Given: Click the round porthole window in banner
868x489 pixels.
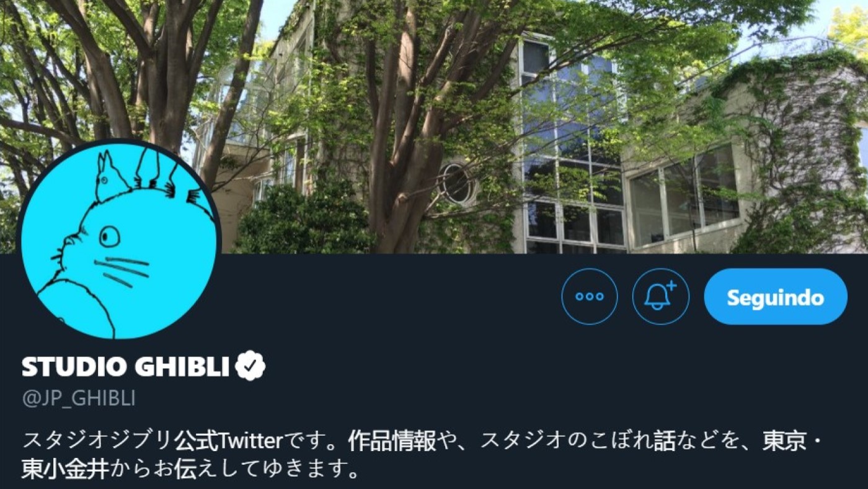Looking at the screenshot, I should (457, 184).
